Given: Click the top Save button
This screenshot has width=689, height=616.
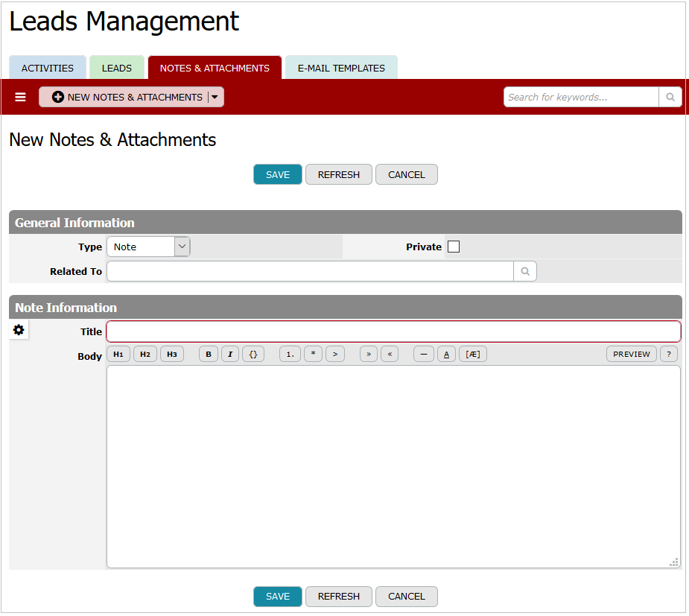Looking at the screenshot, I should pos(278,175).
